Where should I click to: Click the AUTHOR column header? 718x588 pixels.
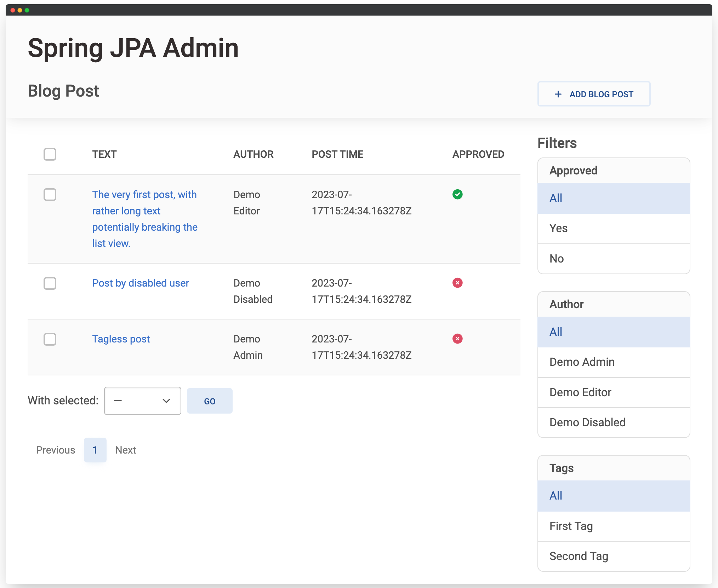click(x=253, y=154)
